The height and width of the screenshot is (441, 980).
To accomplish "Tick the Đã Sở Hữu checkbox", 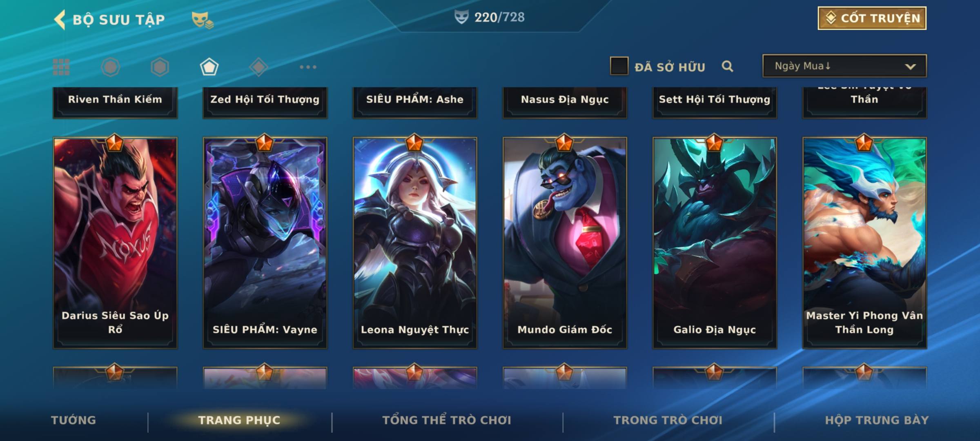I will tap(619, 66).
